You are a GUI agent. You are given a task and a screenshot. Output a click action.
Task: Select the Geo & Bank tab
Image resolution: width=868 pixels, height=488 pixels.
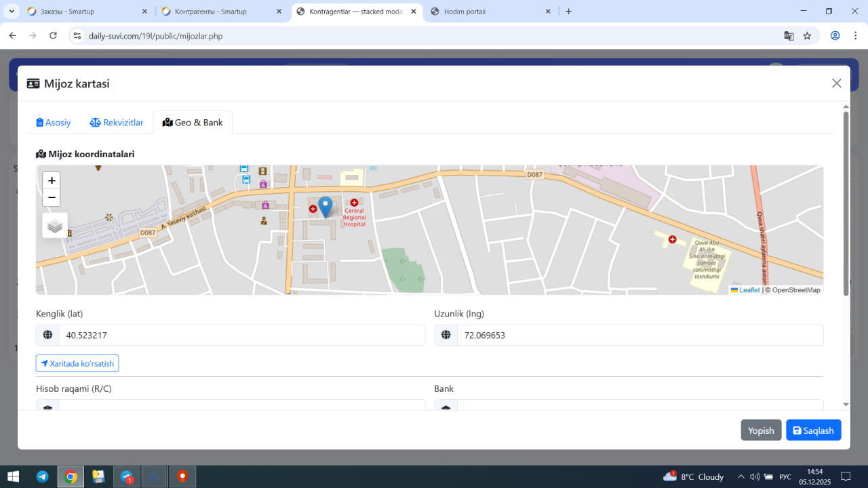click(193, 123)
